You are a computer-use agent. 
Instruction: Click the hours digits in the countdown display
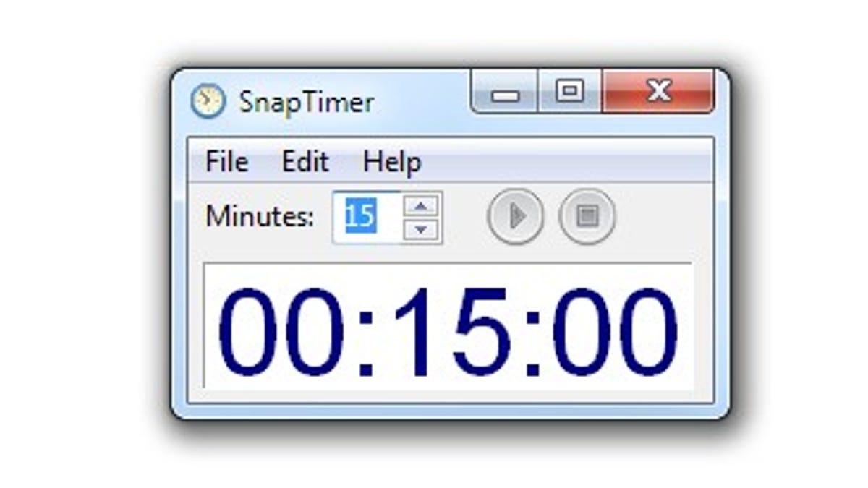(281, 332)
